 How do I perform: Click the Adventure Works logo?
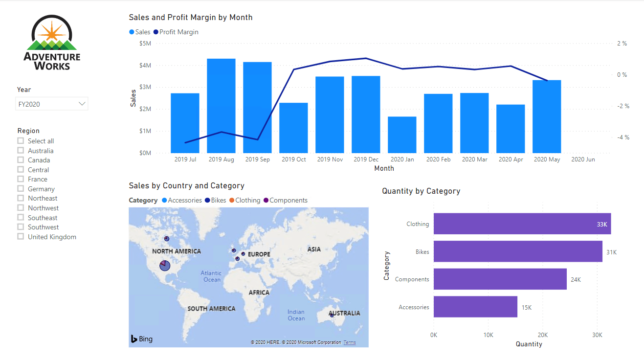(52, 43)
